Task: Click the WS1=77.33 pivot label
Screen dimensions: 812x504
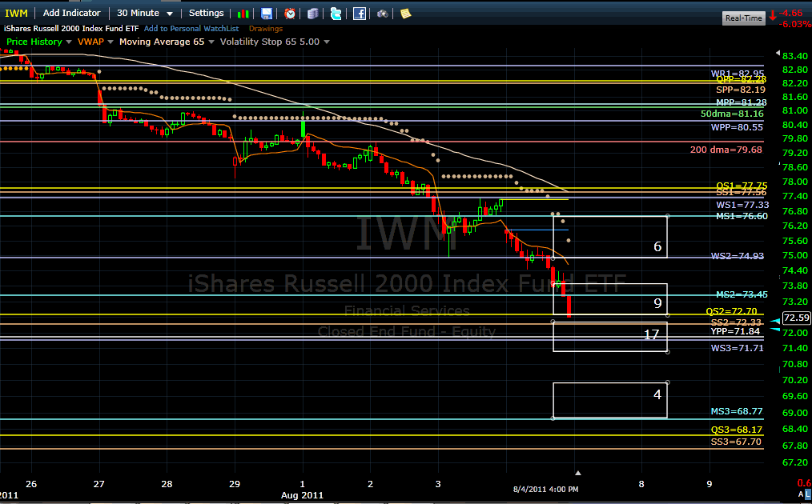Action: tap(742, 205)
